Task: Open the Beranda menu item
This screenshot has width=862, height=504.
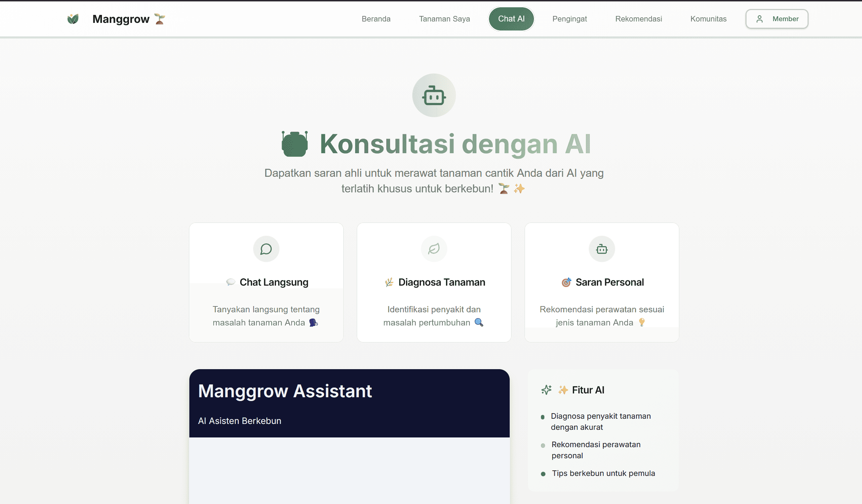Action: tap(376, 19)
